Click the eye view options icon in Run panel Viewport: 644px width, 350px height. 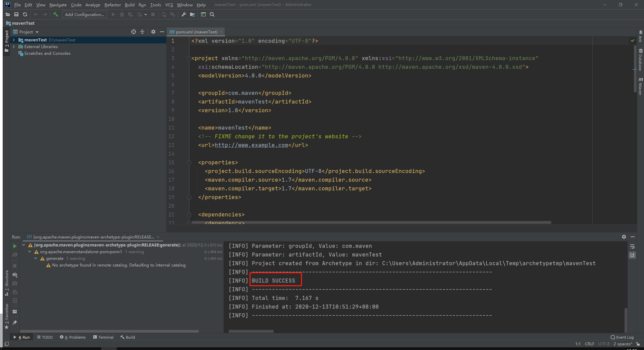15,275
